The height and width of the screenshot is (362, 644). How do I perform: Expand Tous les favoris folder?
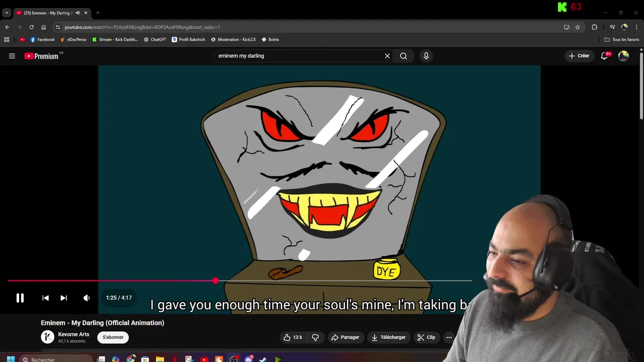pyautogui.click(x=621, y=39)
